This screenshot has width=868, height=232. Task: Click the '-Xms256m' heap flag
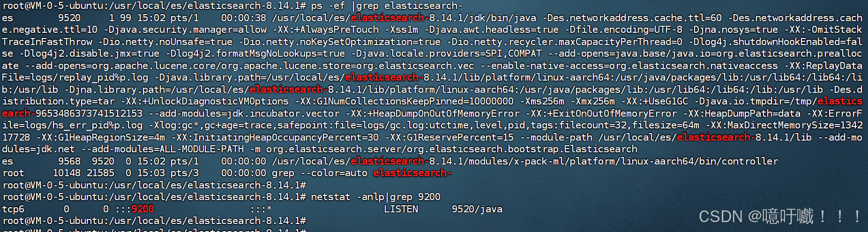click(x=542, y=101)
